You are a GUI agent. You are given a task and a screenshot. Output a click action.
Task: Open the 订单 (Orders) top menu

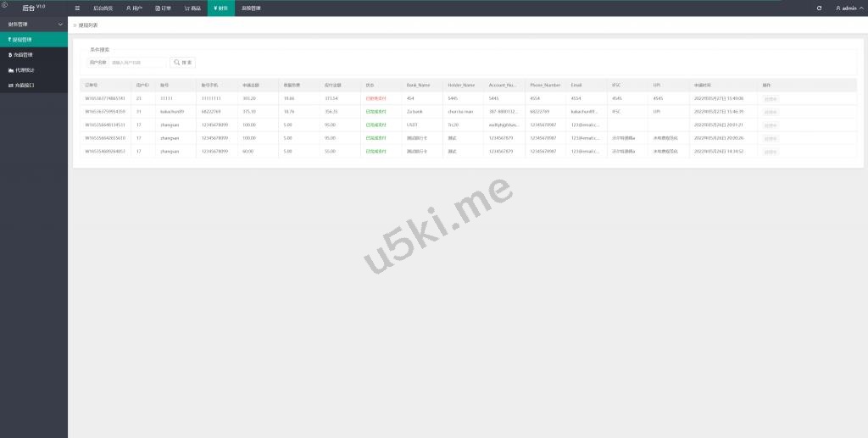click(x=163, y=8)
